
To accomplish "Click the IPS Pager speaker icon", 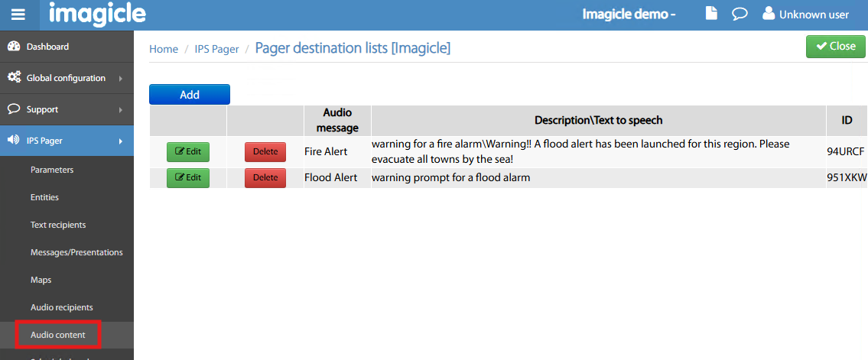I will (14, 141).
